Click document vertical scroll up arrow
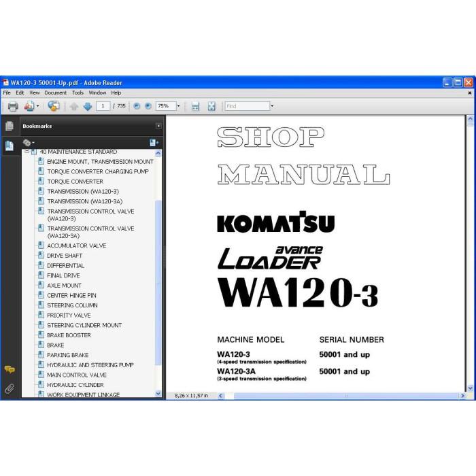The height and width of the screenshot is (476, 476). (471, 118)
